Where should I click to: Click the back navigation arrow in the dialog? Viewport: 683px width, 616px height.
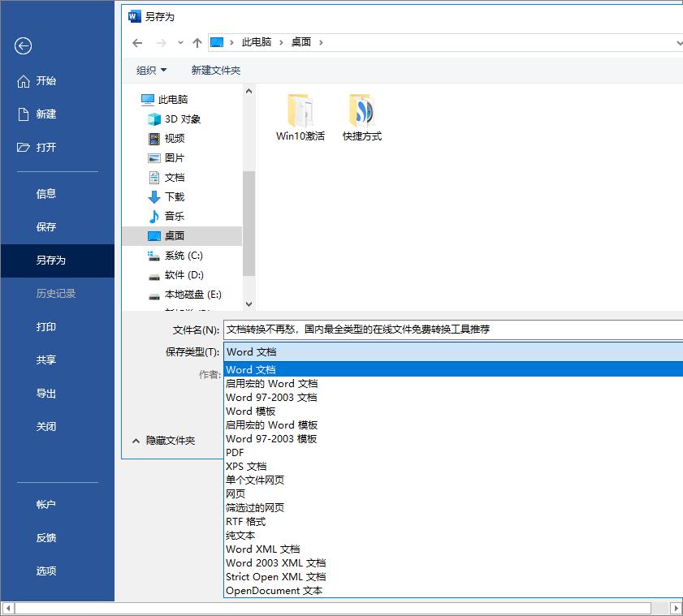(137, 42)
